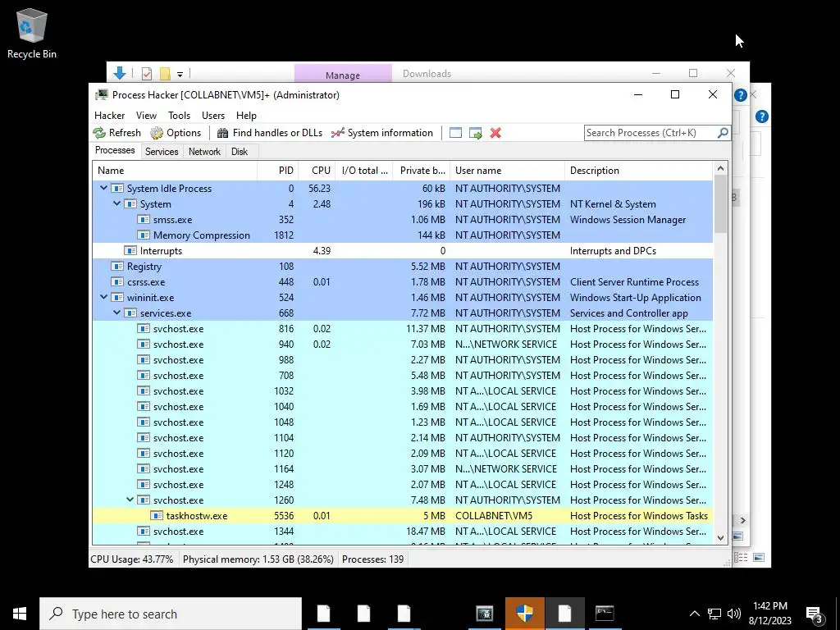
Task: Open the Tools menu
Action: (x=179, y=115)
